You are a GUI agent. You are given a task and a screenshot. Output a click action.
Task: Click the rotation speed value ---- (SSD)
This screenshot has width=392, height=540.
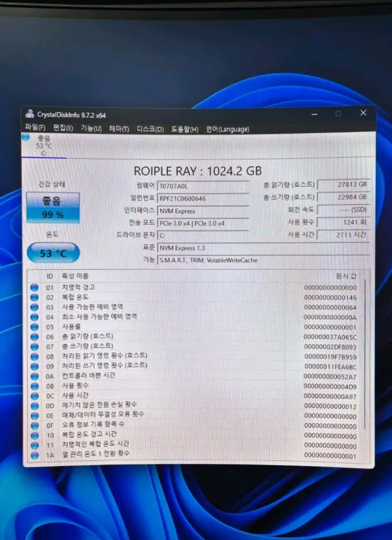point(343,209)
